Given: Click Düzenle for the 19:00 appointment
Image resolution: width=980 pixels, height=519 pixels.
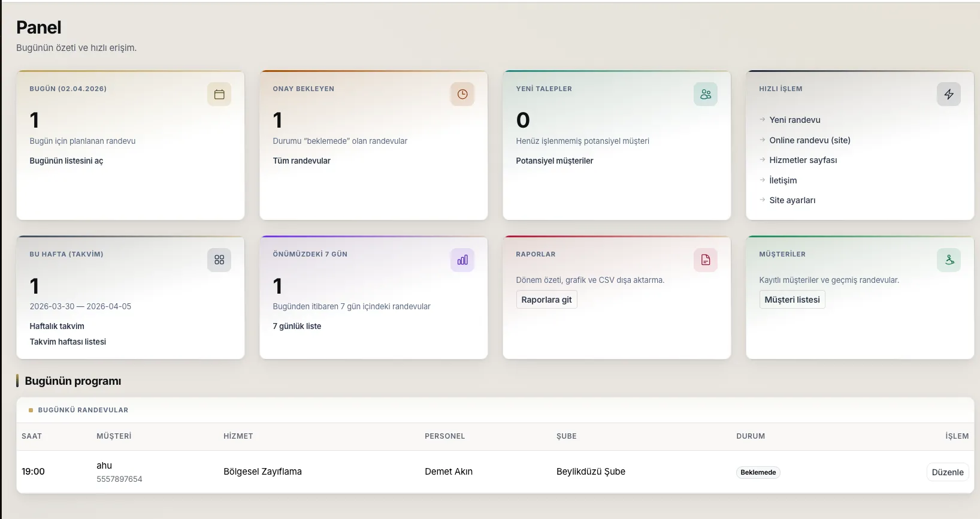Looking at the screenshot, I should (948, 472).
